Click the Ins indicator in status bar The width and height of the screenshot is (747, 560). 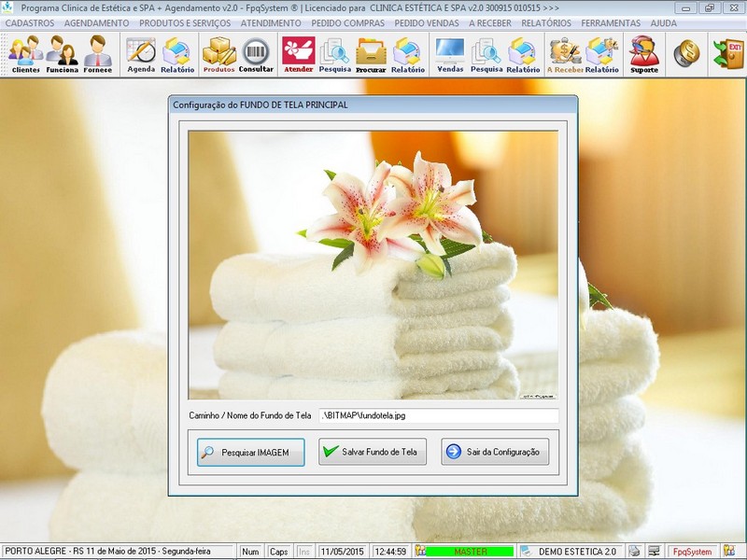[x=303, y=552]
